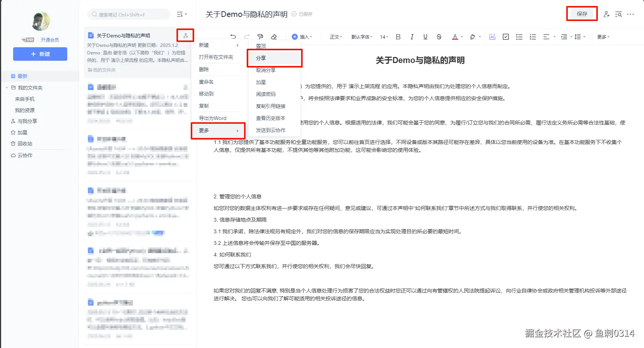Open the find-in-note search icon
This screenshot has height=348, width=644.
[618, 14]
